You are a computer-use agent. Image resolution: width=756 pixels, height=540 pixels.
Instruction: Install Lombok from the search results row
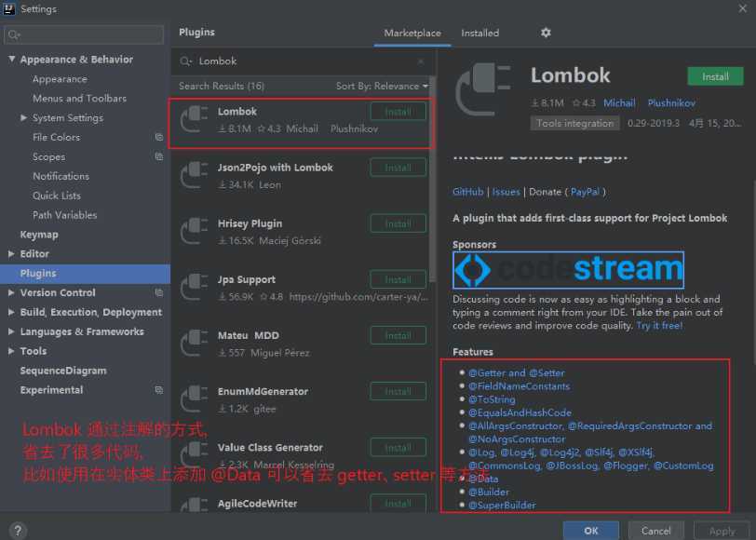398,112
